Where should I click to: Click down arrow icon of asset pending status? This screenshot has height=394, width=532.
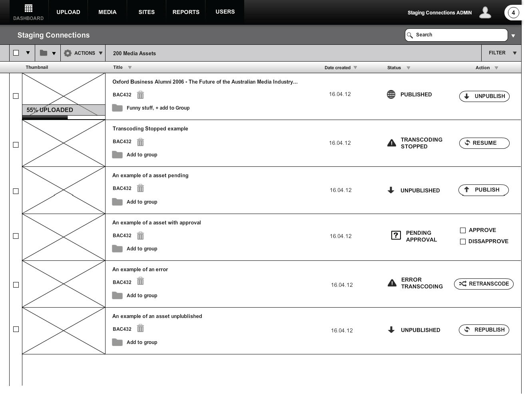click(391, 190)
